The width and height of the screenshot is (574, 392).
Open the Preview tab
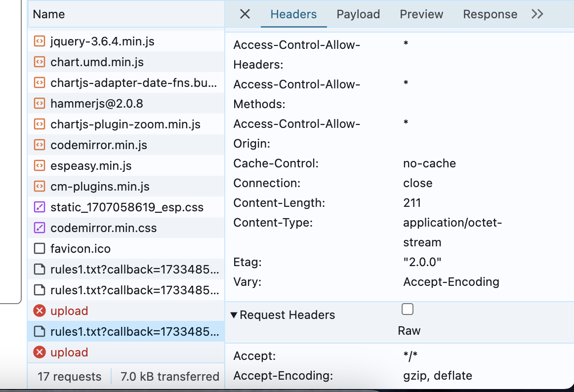click(421, 14)
